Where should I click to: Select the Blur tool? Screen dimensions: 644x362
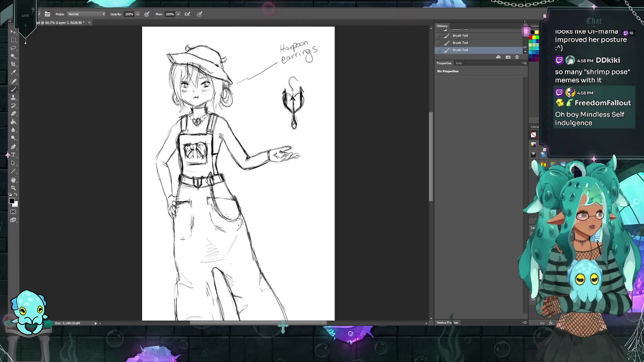[x=14, y=130]
